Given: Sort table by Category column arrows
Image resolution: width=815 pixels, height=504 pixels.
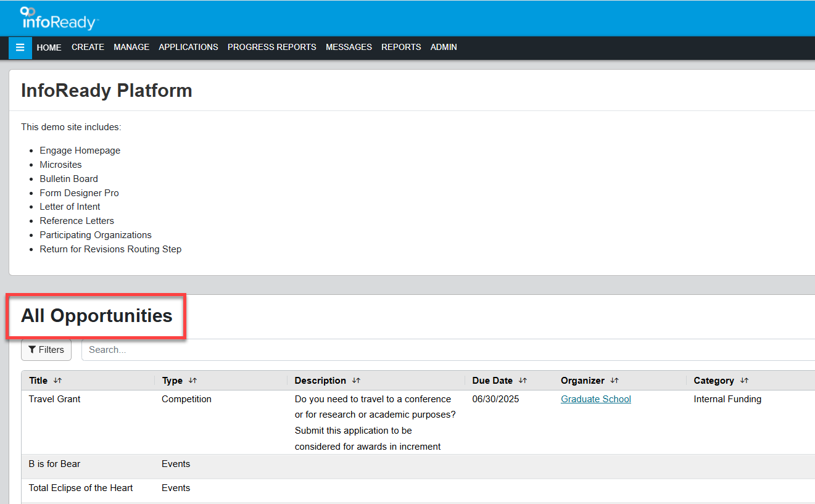Looking at the screenshot, I should coord(744,381).
